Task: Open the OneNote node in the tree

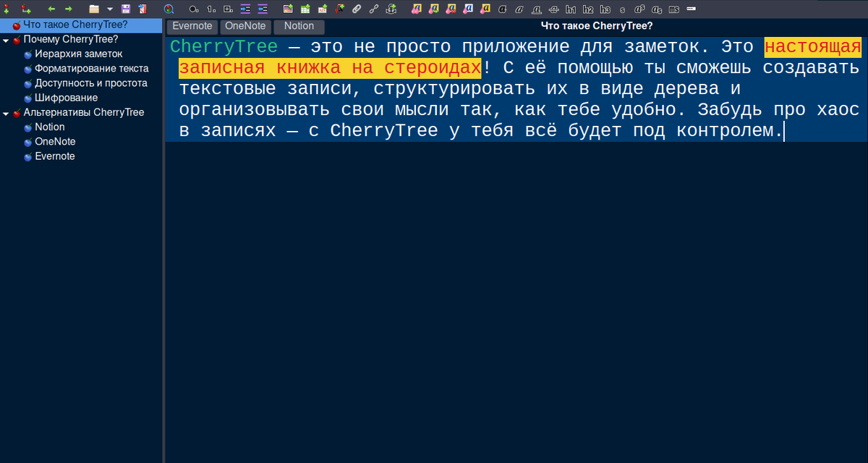Action: pyautogui.click(x=55, y=142)
